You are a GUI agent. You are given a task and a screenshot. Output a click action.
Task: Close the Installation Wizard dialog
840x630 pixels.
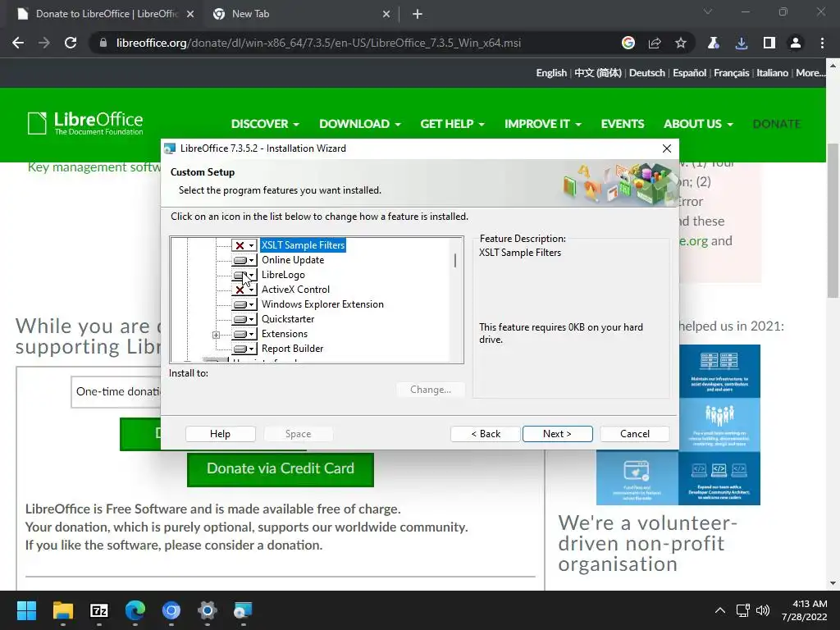point(666,149)
